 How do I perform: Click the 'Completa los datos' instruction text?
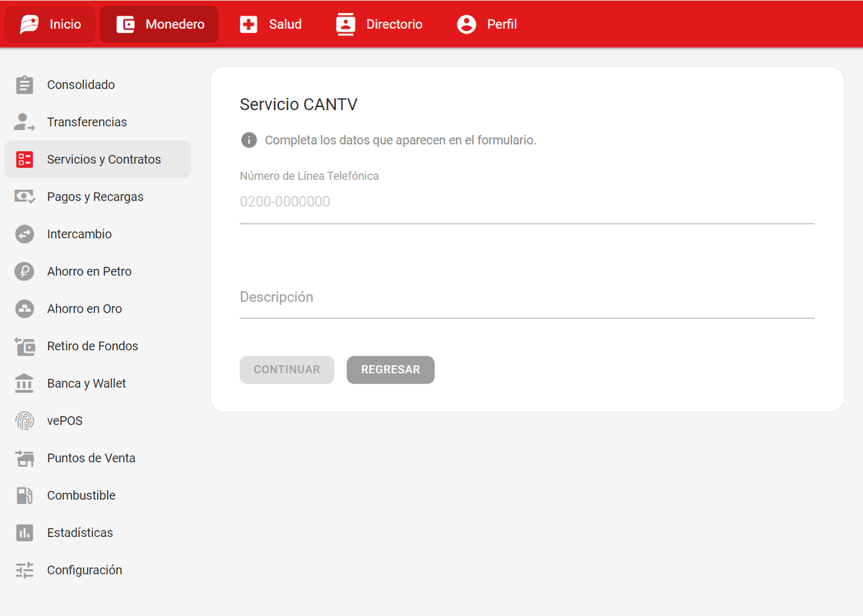pyautogui.click(x=401, y=140)
